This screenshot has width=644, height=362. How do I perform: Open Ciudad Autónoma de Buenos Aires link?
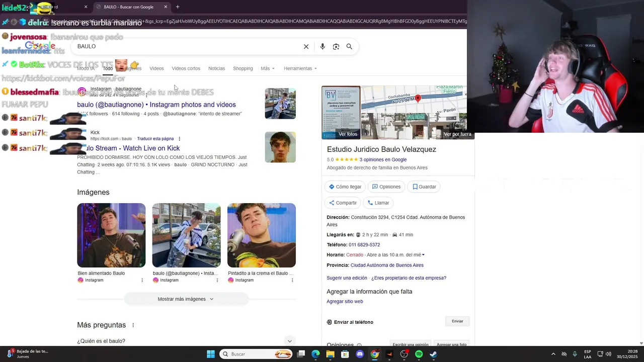coord(387,265)
